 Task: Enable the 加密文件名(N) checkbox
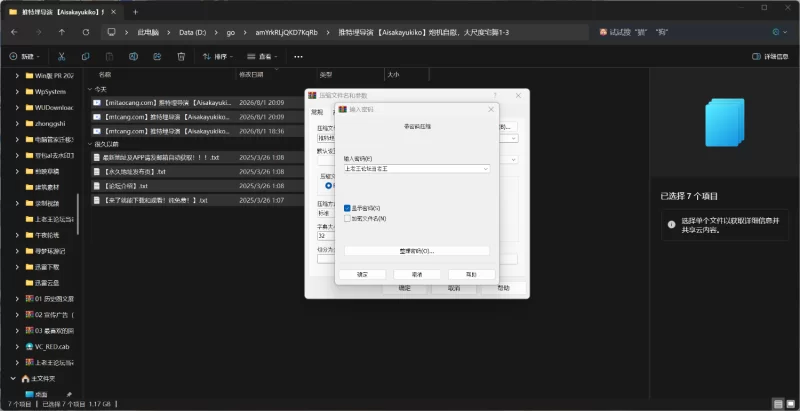point(347,218)
